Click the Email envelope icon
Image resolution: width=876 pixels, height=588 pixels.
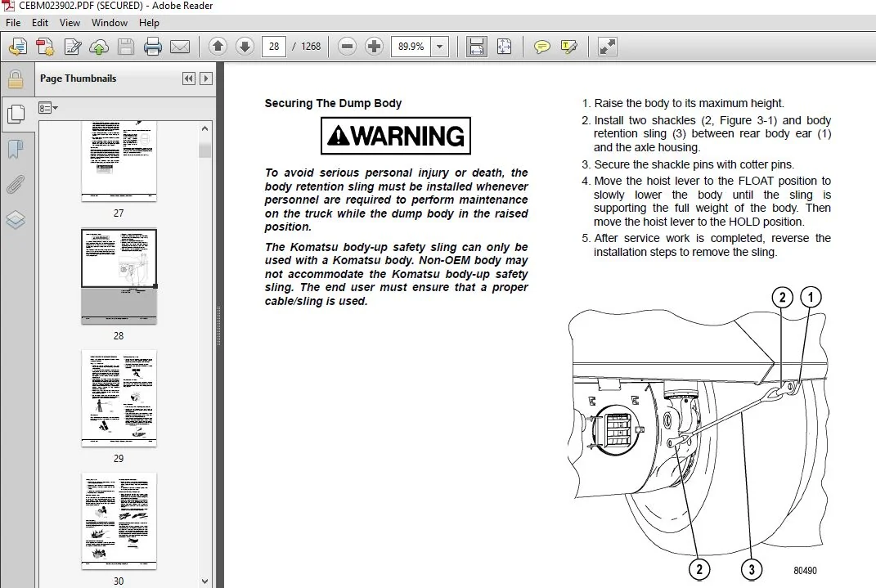pyautogui.click(x=180, y=47)
